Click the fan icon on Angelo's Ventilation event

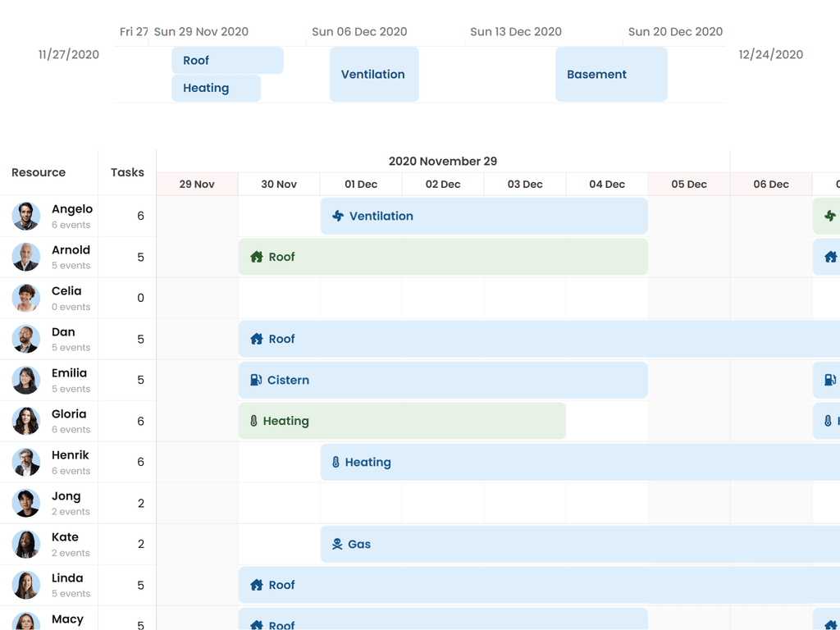click(337, 217)
